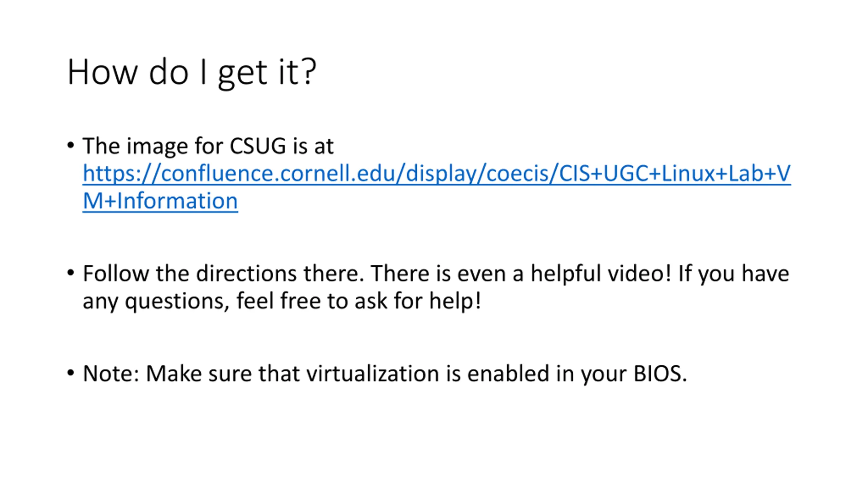The image size is (868, 488).
Task: Click the "Note:" label in the last bullet
Action: [x=111, y=373]
